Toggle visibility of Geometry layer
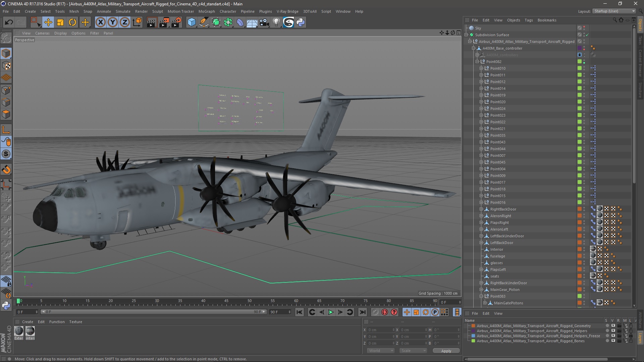644x362 pixels. point(613,326)
